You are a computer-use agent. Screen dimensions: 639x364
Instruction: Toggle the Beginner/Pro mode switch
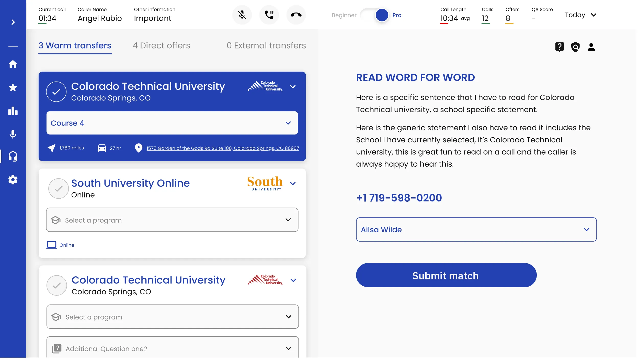[375, 15]
